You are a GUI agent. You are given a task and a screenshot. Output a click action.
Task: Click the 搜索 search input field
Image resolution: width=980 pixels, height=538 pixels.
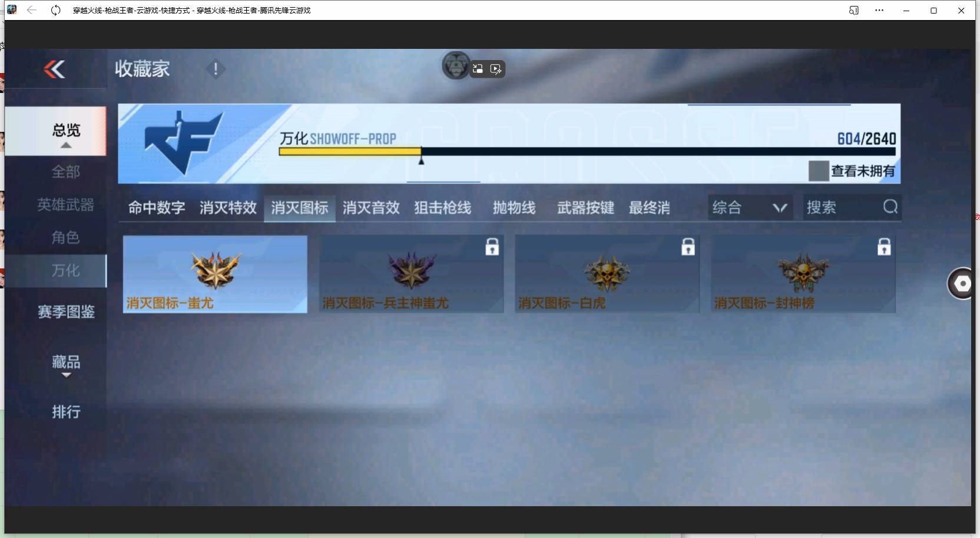[852, 207]
